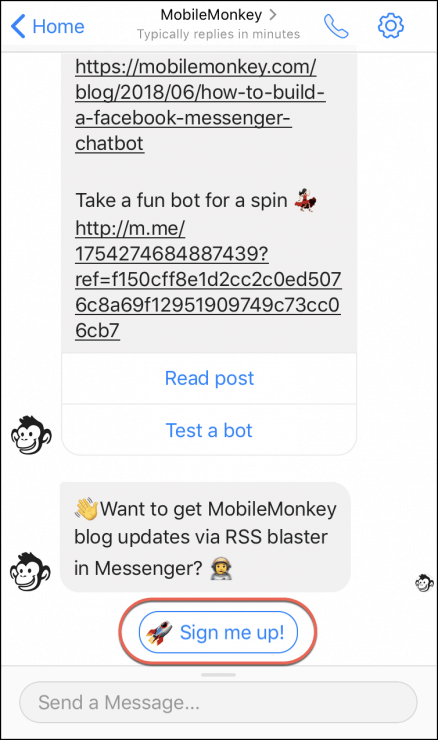The image size is (438, 740).
Task: Expand details via the chevron beside MobileMonkey
Action: 273,15
